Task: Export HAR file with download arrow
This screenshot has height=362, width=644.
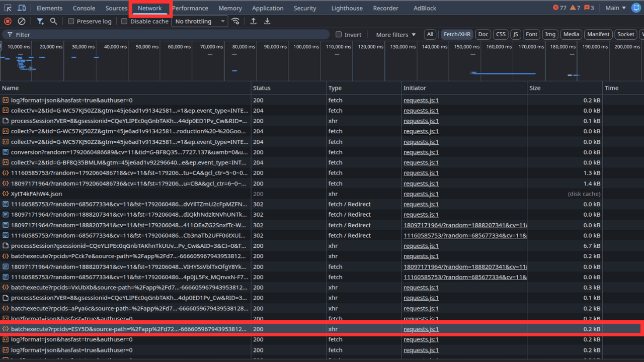Action: [x=267, y=21]
